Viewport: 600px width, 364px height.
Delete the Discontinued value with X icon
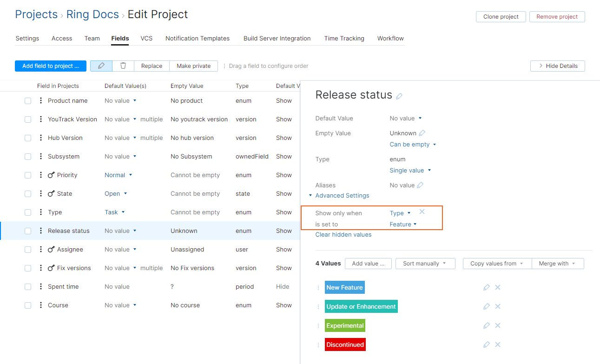(497, 344)
